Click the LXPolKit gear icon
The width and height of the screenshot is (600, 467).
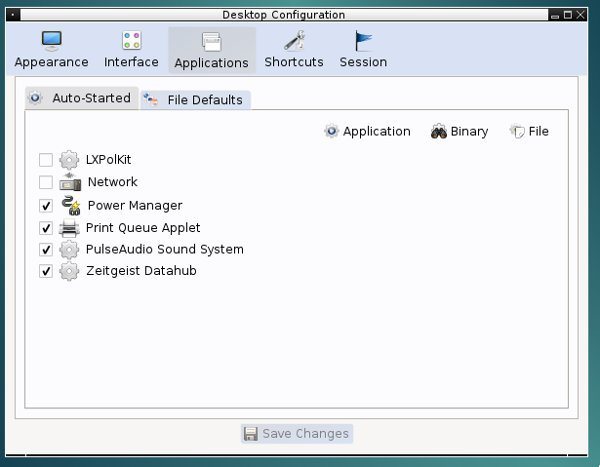[69, 160]
